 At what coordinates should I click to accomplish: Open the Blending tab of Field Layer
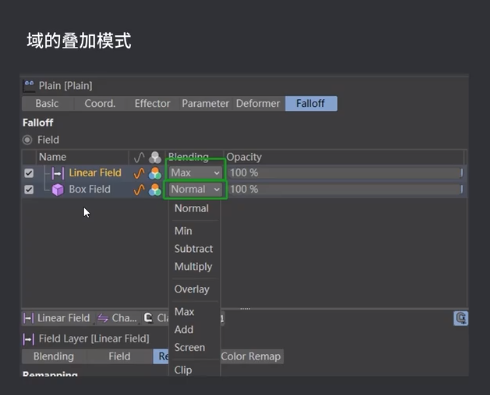pos(54,356)
